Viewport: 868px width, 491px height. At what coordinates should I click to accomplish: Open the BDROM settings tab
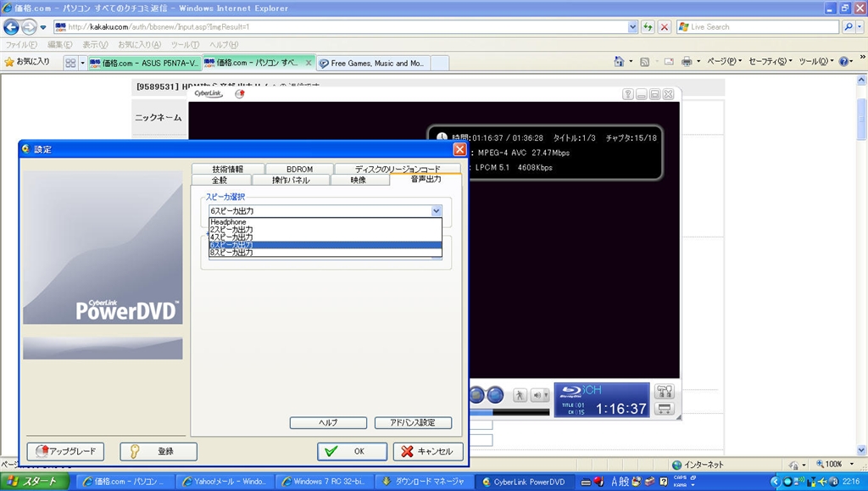point(299,169)
